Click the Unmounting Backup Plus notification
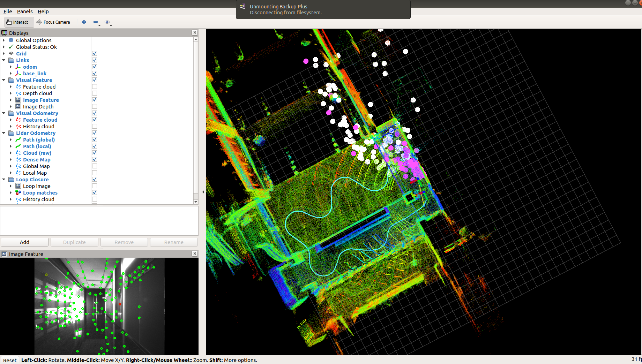The width and height of the screenshot is (642, 364). (323, 9)
